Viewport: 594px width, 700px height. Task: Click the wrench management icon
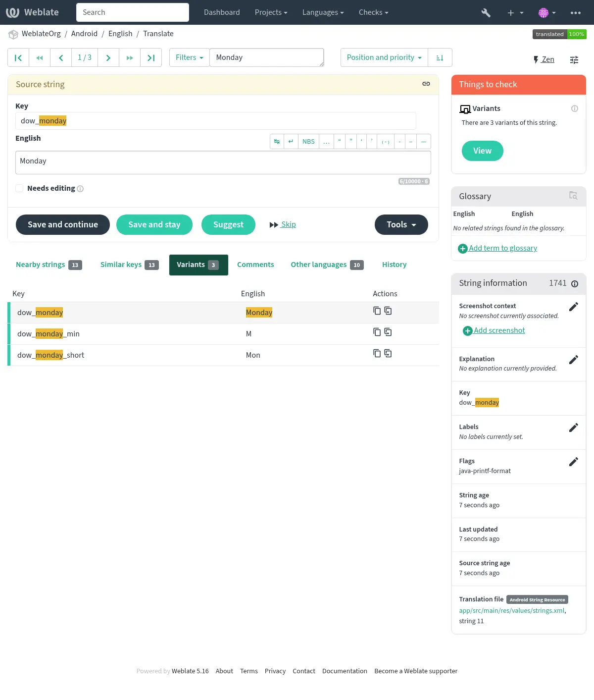(486, 12)
